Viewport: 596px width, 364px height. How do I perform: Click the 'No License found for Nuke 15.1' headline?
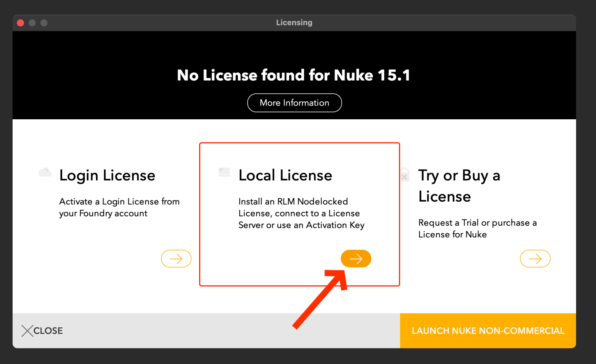294,75
